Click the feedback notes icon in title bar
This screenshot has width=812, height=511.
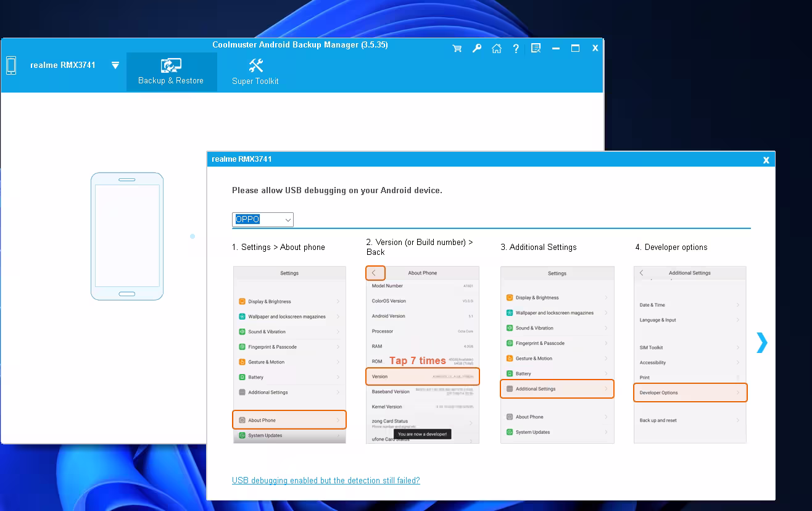point(536,48)
